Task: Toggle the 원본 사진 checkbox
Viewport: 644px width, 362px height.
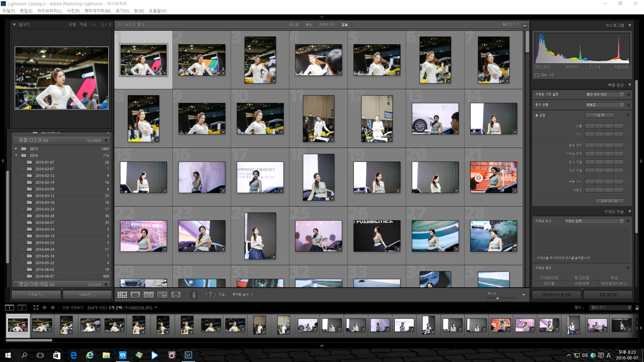Action: click(x=537, y=75)
